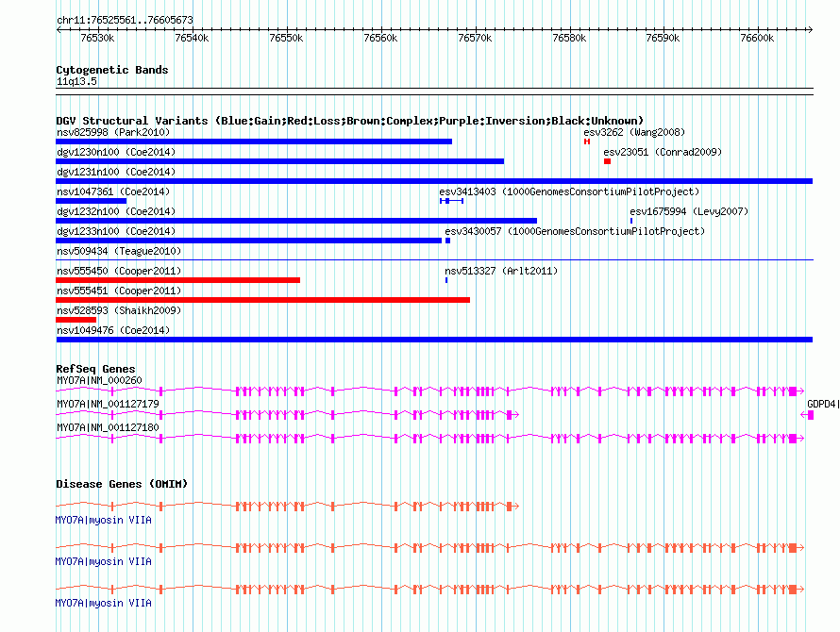This screenshot has height=632, width=840.
Task: Open the esv23051 (Conrad2009) label
Action: pos(663,152)
